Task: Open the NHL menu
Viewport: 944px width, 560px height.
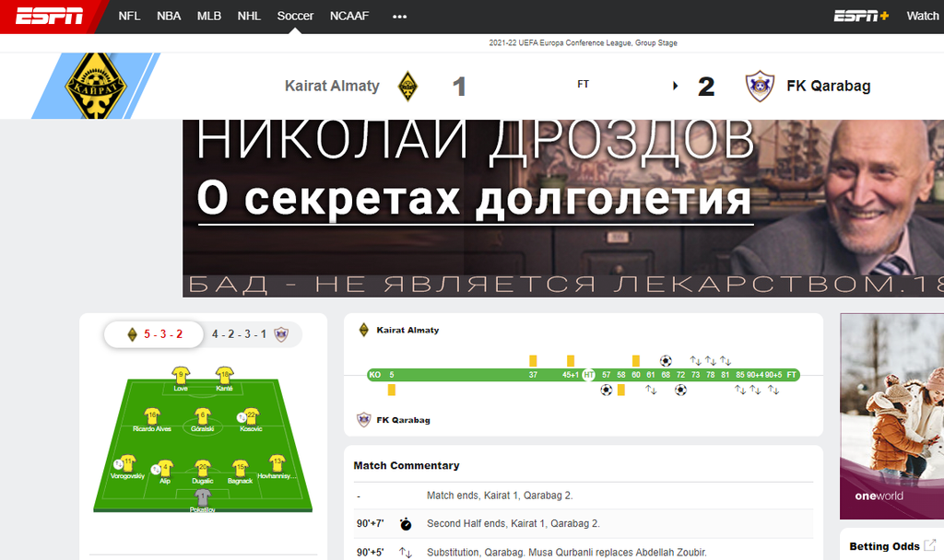Action: [x=249, y=17]
